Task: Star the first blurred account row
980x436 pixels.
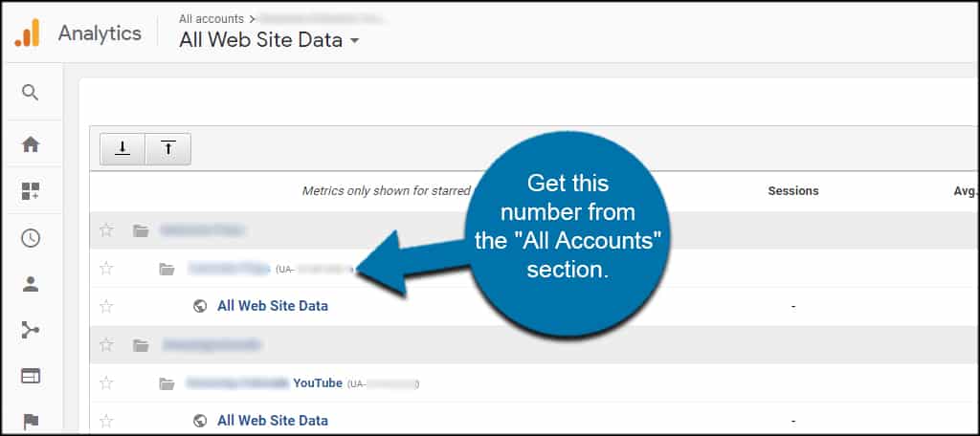Action: (107, 229)
